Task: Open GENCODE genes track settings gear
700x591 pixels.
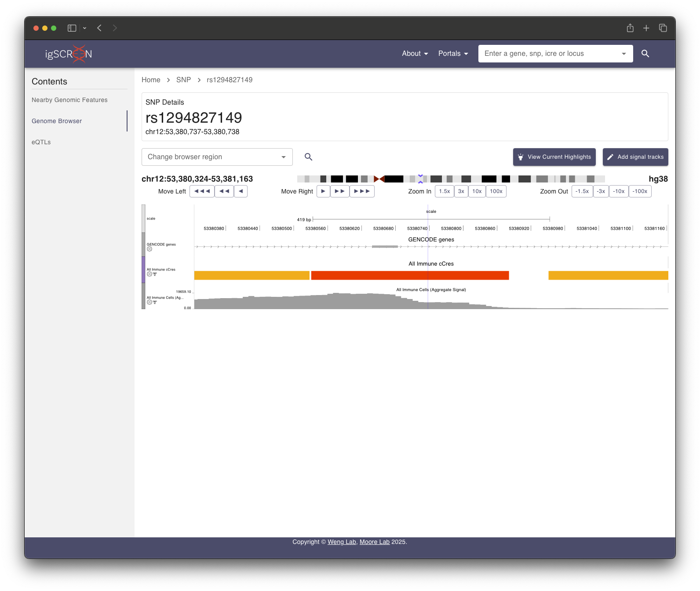Action: pos(149,249)
